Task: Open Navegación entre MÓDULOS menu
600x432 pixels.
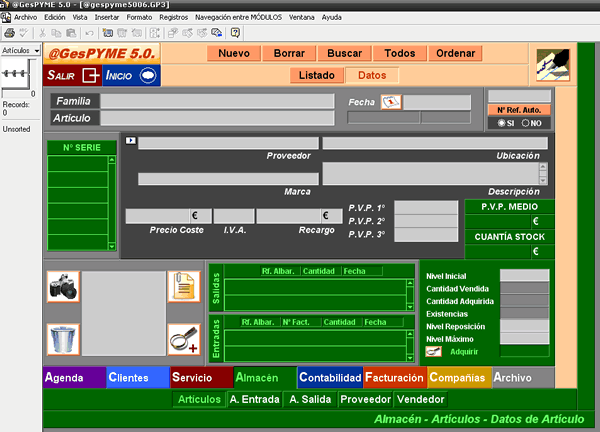Action: (238, 18)
